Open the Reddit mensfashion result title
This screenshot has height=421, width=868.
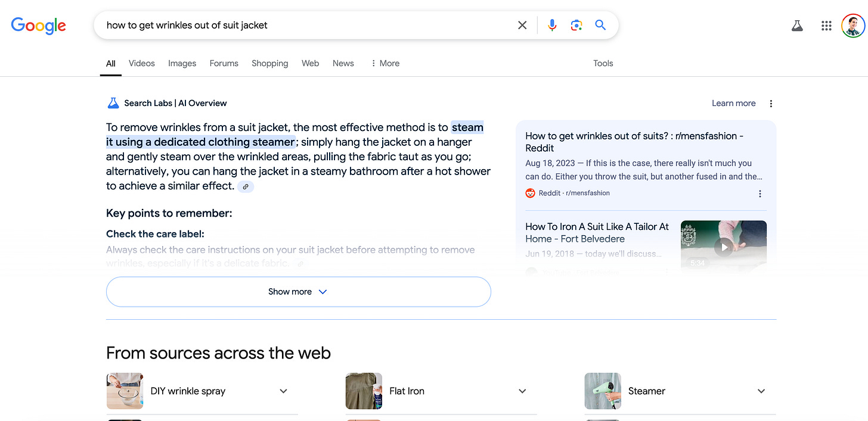(x=634, y=142)
